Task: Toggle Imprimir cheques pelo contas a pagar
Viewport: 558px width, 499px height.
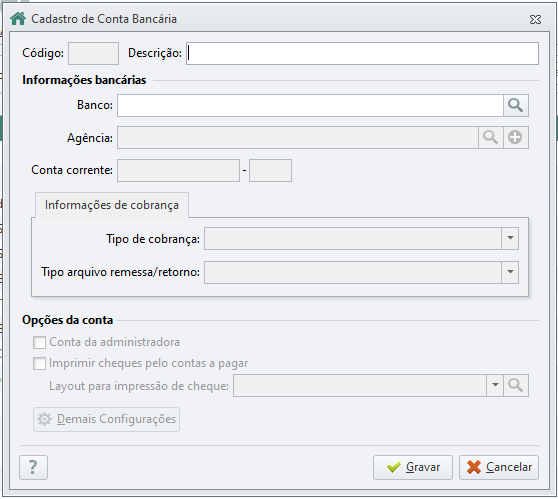Action: (x=39, y=363)
